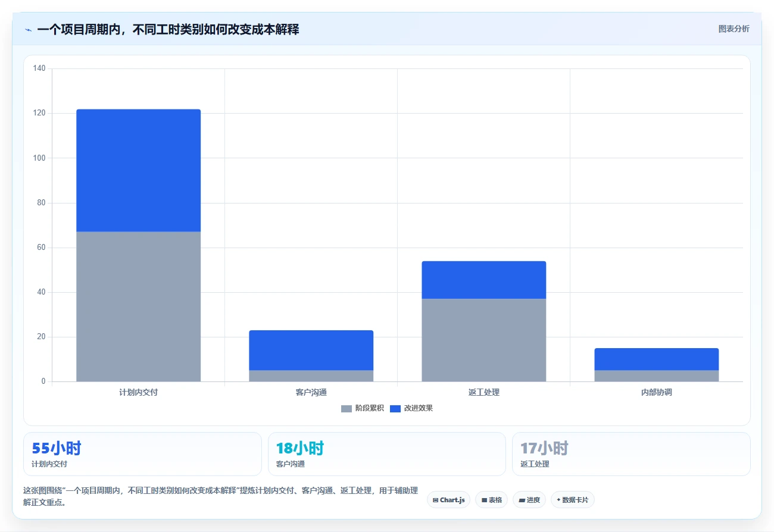Open the 18小时 客户沟通 stat card
774x532 pixels.
pyautogui.click(x=387, y=454)
